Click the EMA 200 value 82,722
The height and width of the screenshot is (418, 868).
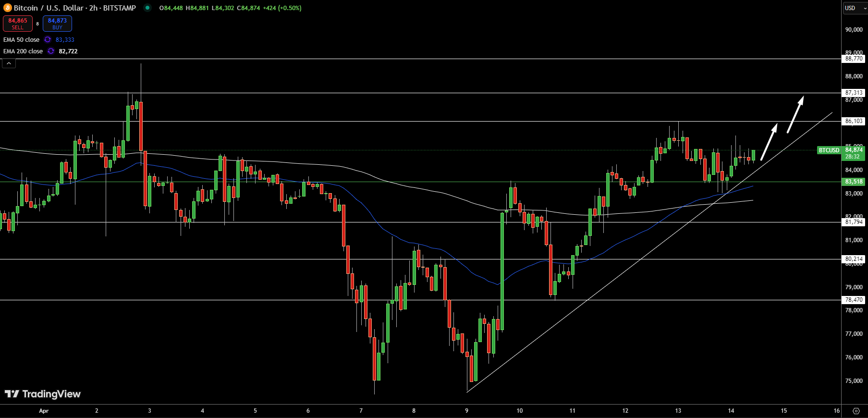[68, 51]
